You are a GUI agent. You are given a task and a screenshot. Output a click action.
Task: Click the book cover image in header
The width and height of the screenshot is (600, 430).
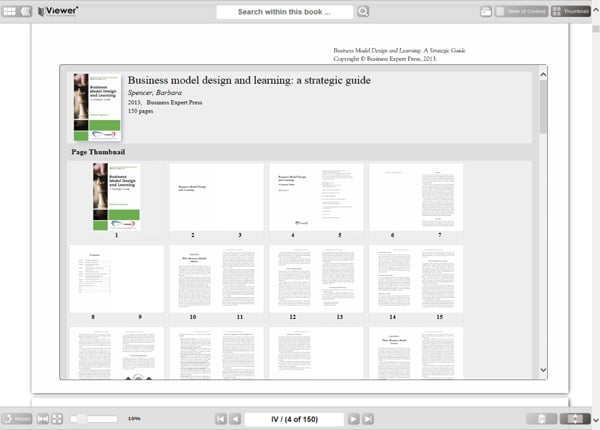tap(97, 107)
